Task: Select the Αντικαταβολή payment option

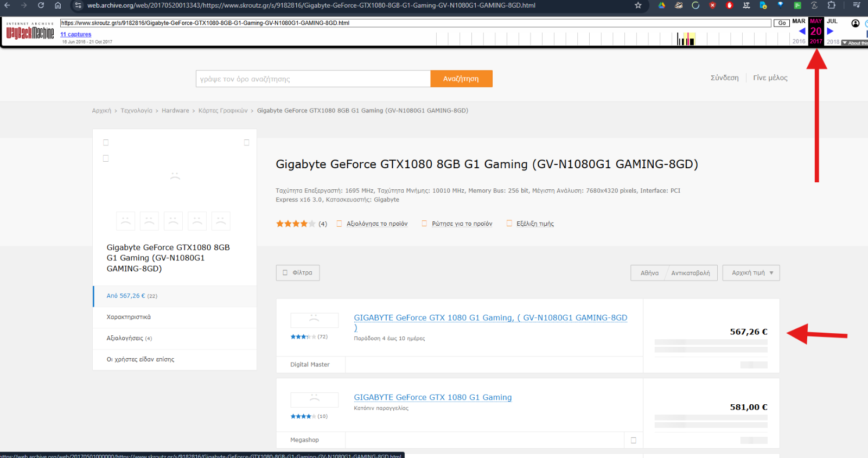Action: pyautogui.click(x=691, y=273)
